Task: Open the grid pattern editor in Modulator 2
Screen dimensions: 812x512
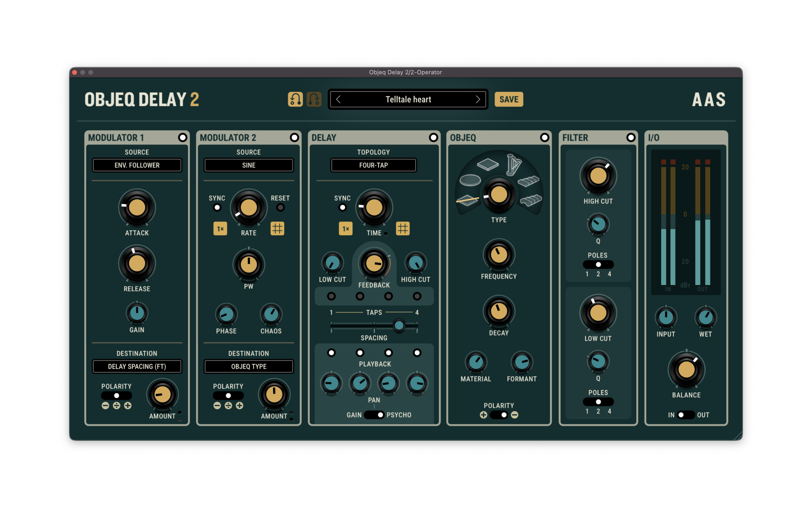Action: click(x=278, y=229)
